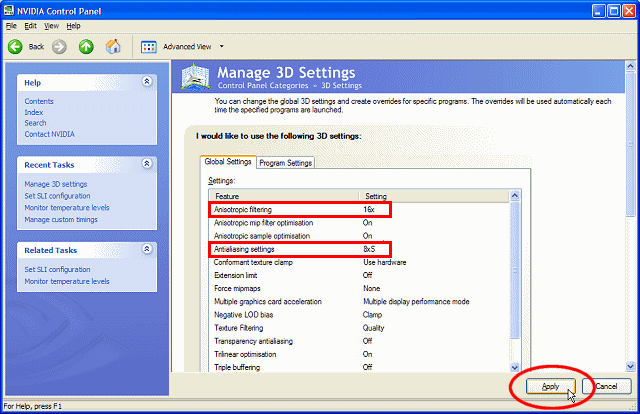Open Manage custom timings link

61,220
